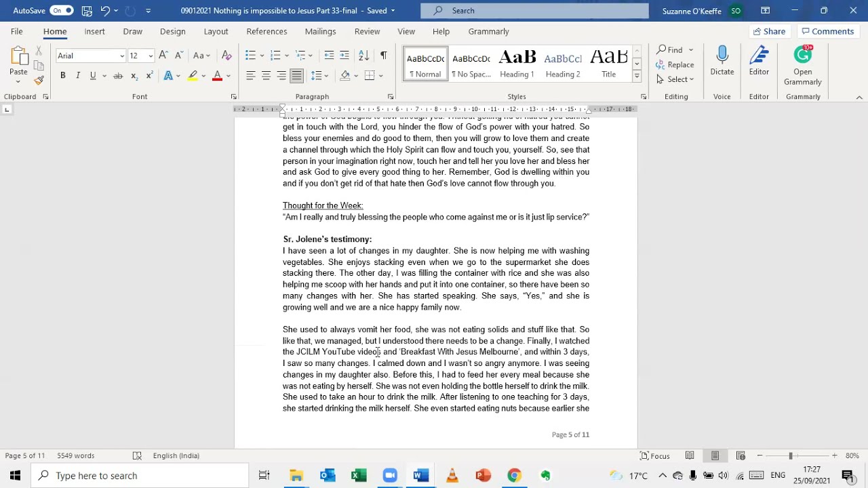Decrease paragraph indent
Image resolution: width=868 pixels, height=488 pixels.
point(329,56)
